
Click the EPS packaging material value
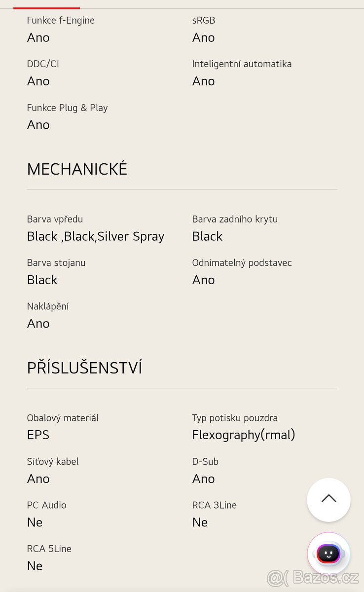click(x=38, y=435)
